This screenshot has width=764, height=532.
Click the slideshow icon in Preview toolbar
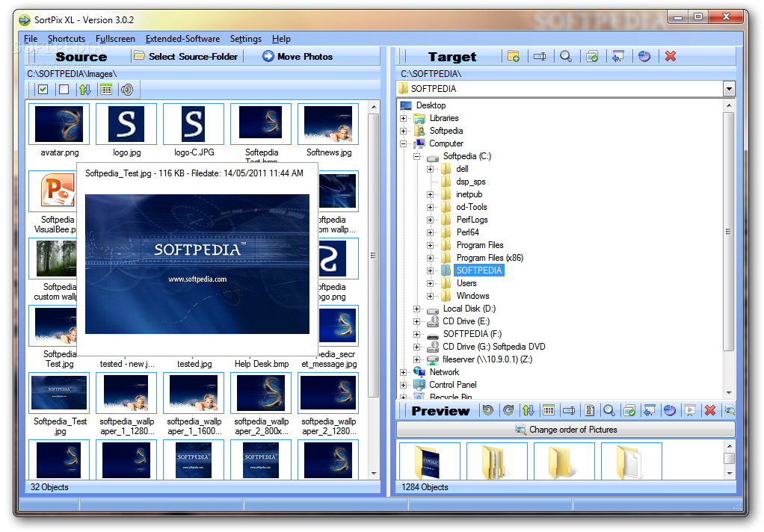point(690,410)
